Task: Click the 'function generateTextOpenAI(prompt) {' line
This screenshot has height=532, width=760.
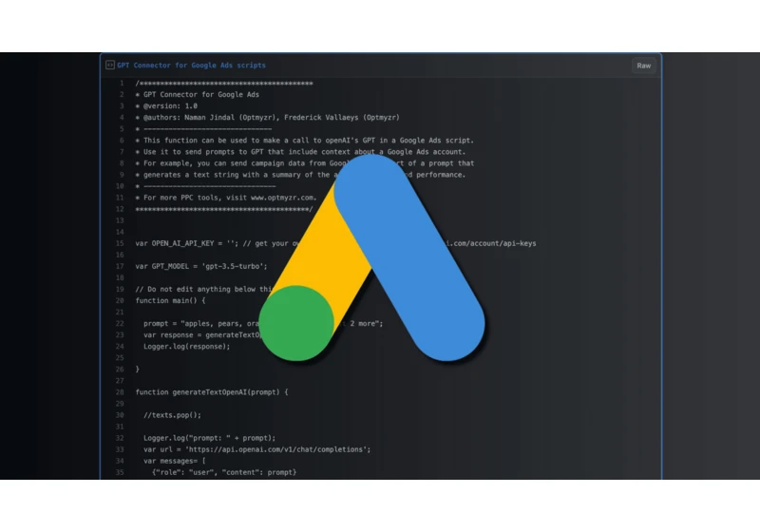Action: (x=212, y=392)
